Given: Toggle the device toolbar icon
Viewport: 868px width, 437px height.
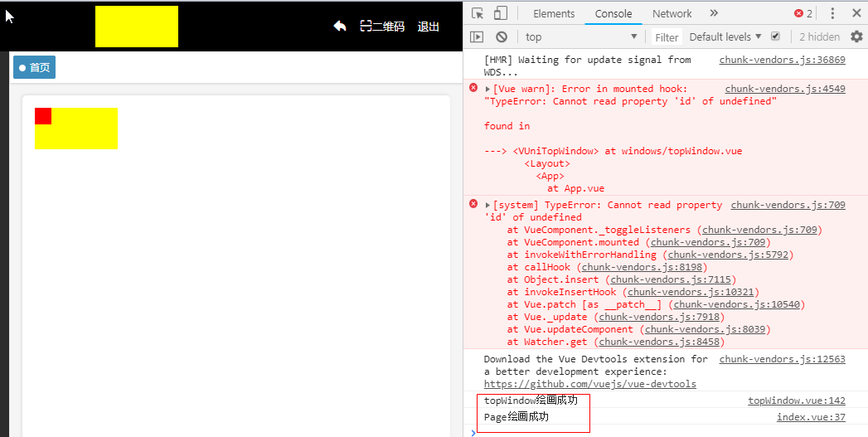Looking at the screenshot, I should point(501,13).
